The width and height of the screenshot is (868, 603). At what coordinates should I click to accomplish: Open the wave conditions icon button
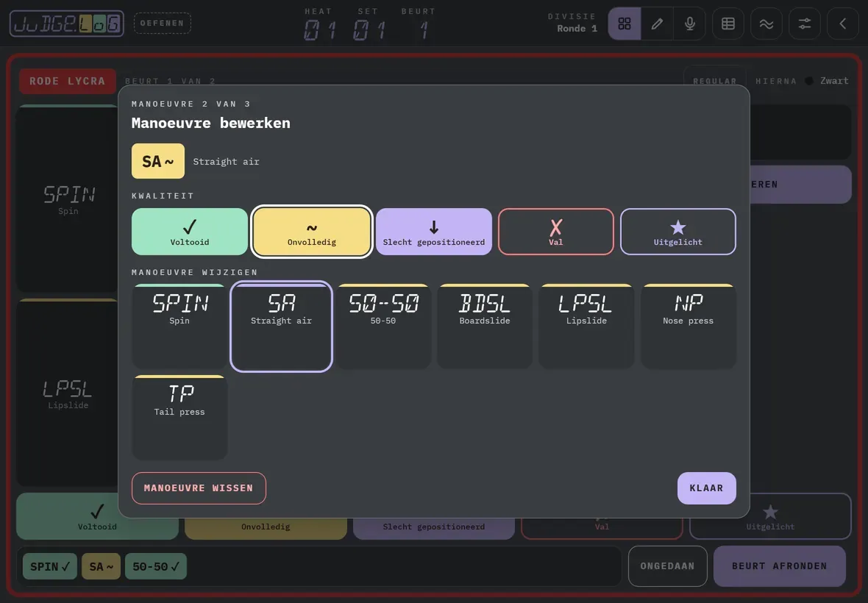(766, 24)
